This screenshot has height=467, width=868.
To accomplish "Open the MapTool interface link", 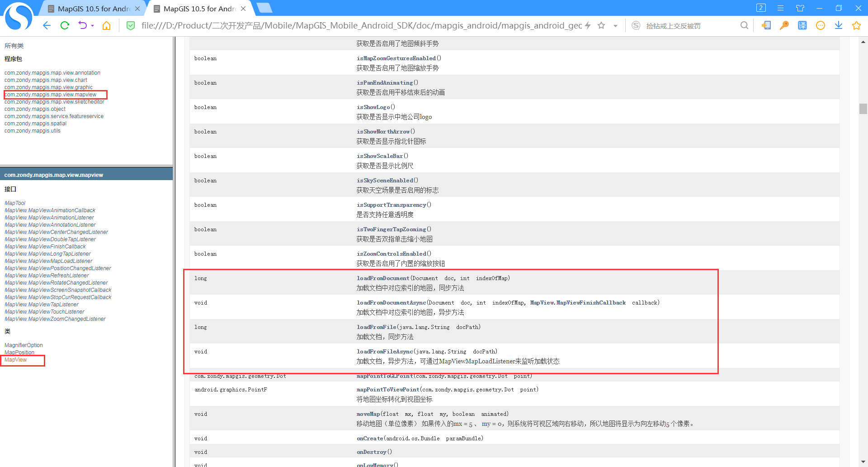I will click(x=15, y=203).
